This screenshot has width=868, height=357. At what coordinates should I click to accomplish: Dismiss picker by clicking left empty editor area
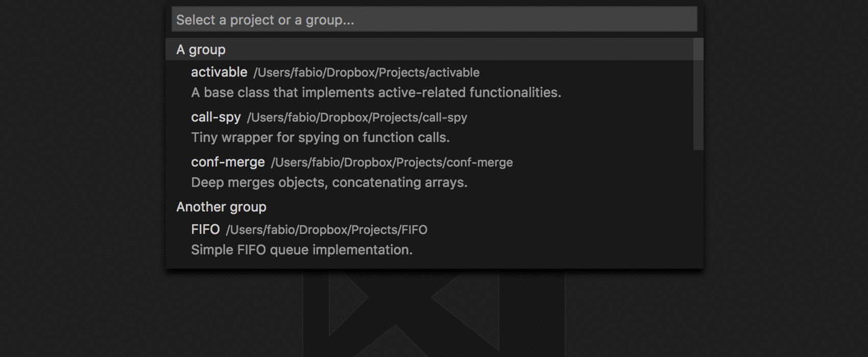pos(82,179)
